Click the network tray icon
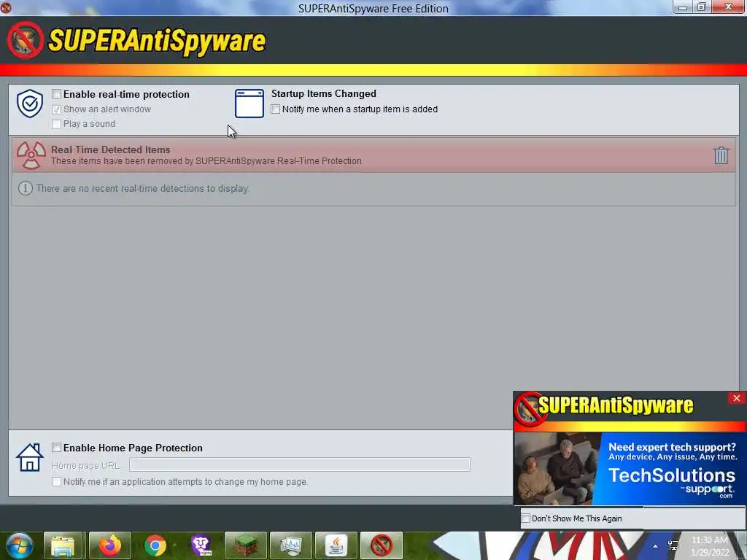The height and width of the screenshot is (560, 747). click(x=673, y=545)
